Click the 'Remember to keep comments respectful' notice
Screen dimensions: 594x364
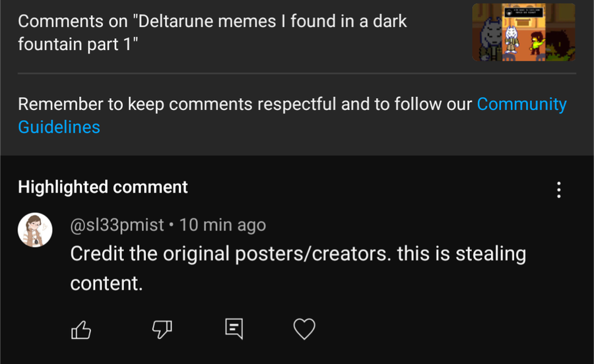point(244,104)
